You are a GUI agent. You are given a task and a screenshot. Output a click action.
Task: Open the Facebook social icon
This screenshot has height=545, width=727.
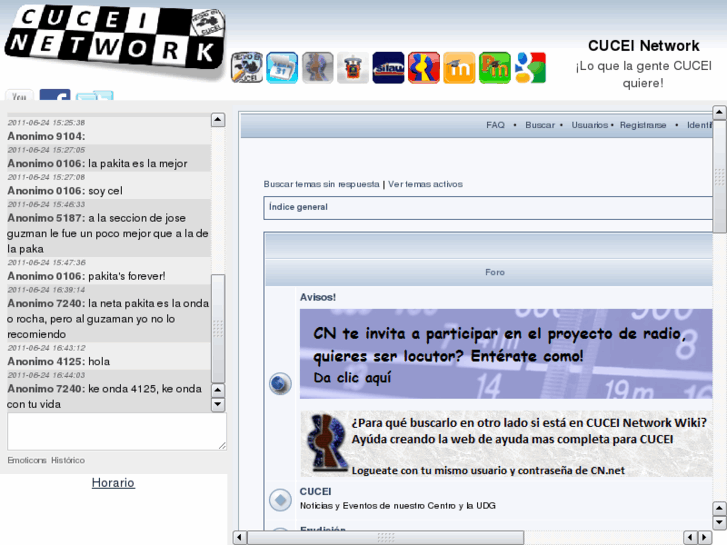point(55,95)
